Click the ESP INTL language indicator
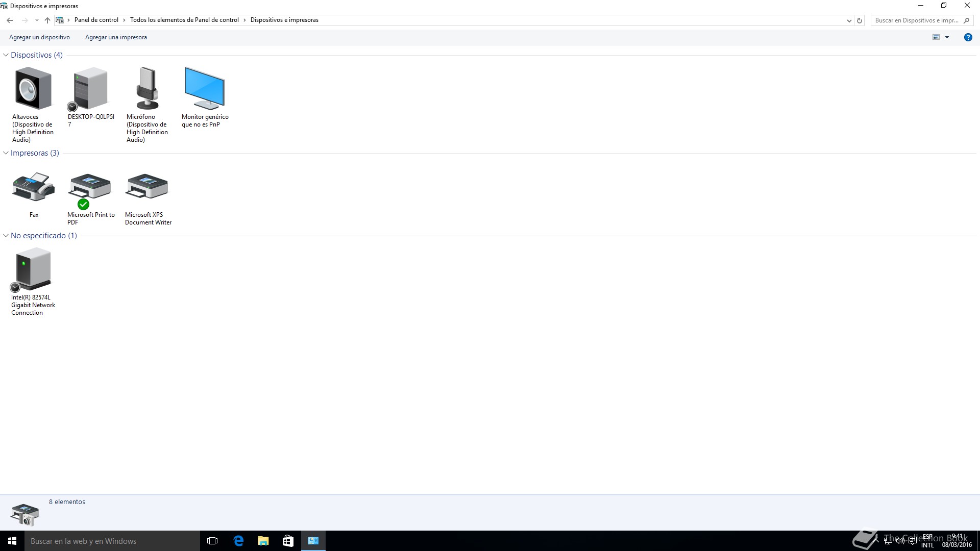This screenshot has height=551, width=980. coord(927,541)
